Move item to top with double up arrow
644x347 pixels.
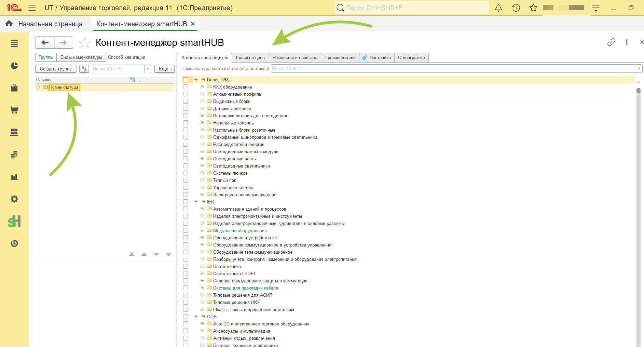(x=132, y=254)
